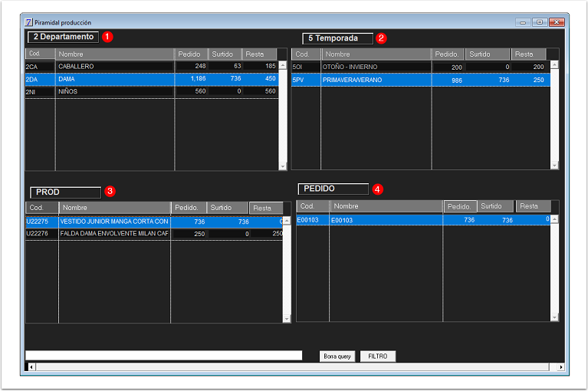Select FALDA DAMA ENVOLVENTE product row

154,234
